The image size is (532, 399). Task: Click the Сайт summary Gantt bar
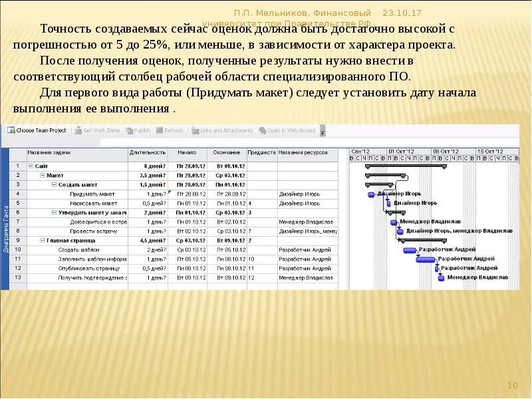pos(406,166)
